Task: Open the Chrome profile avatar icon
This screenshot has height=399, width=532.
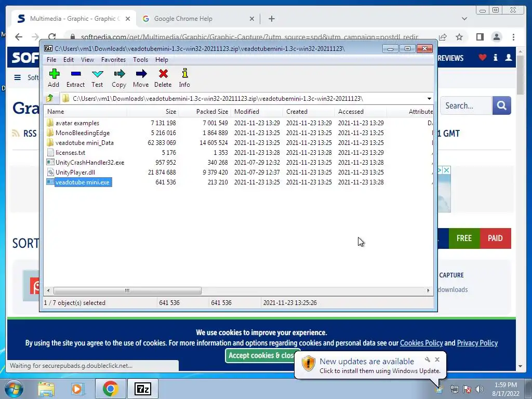Action: (496, 37)
